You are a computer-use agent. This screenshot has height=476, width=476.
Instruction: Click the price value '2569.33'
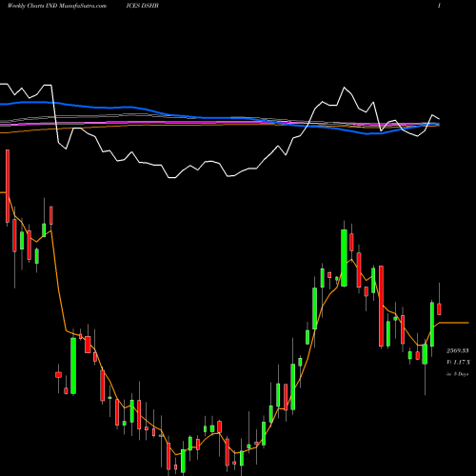458,350
